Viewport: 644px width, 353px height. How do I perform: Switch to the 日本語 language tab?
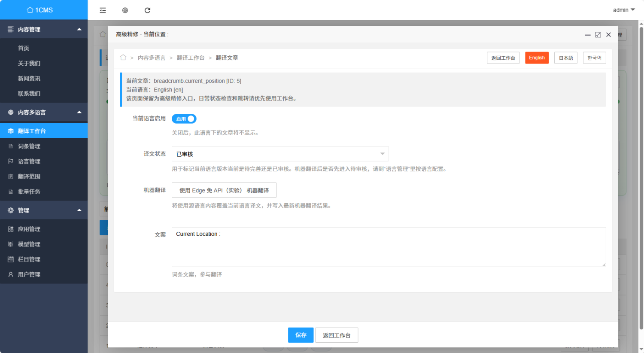tap(566, 58)
